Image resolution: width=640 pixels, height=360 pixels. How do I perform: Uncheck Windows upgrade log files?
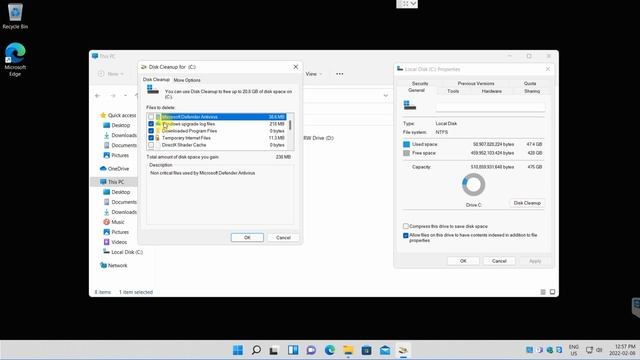pos(151,124)
